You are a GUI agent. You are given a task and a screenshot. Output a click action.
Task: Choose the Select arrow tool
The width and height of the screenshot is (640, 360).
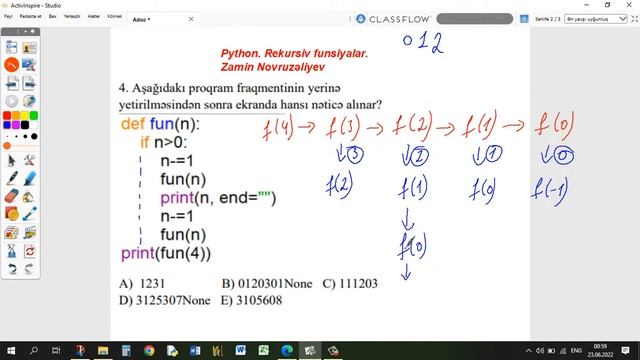coord(11,160)
